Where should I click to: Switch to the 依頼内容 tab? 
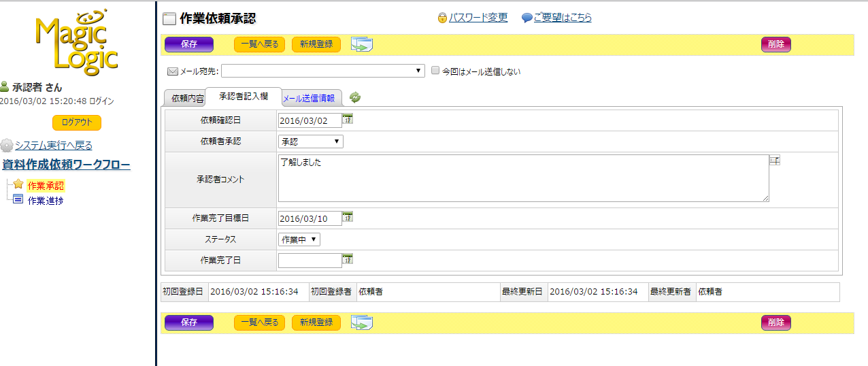click(185, 98)
